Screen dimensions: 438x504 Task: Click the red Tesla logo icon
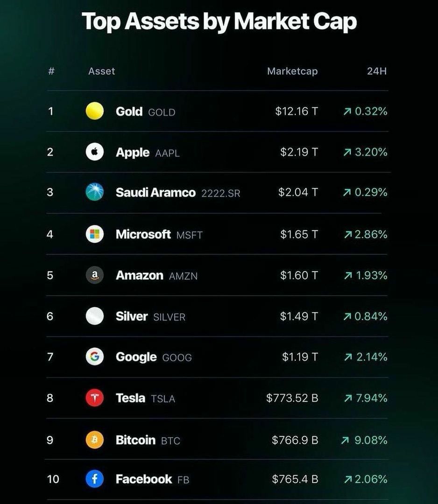[x=94, y=398]
